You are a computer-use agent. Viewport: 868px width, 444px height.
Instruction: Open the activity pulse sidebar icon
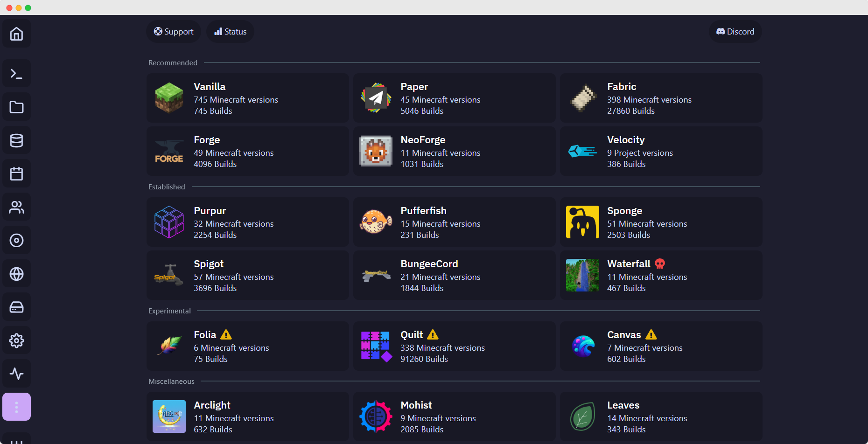point(17,374)
